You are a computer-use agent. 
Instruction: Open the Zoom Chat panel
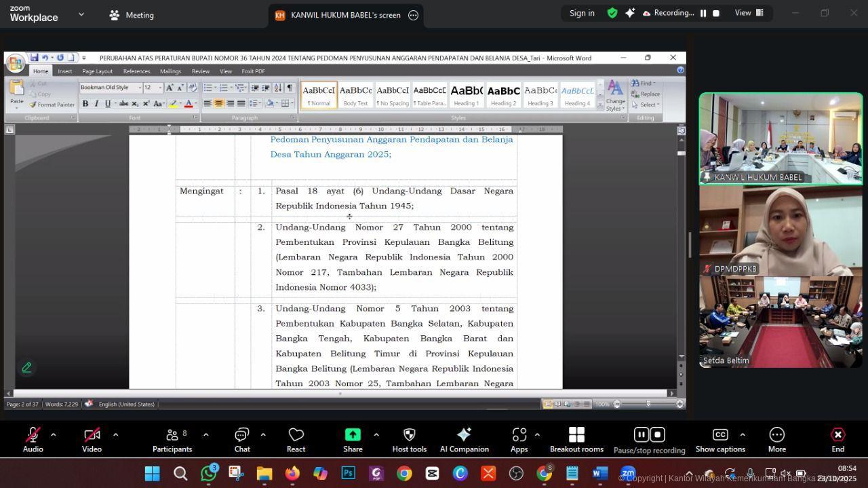click(242, 439)
